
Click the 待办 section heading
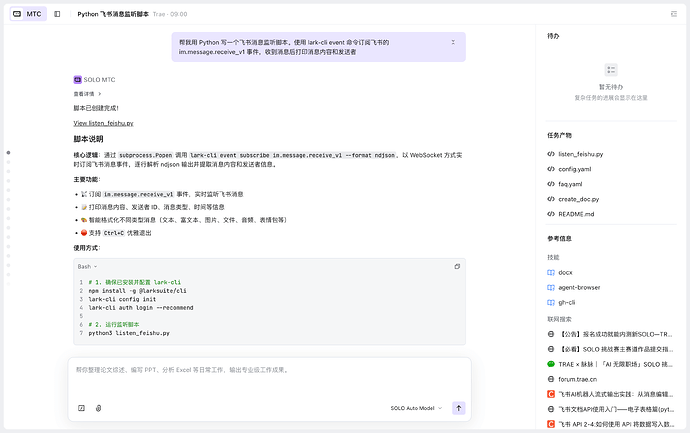[553, 36]
